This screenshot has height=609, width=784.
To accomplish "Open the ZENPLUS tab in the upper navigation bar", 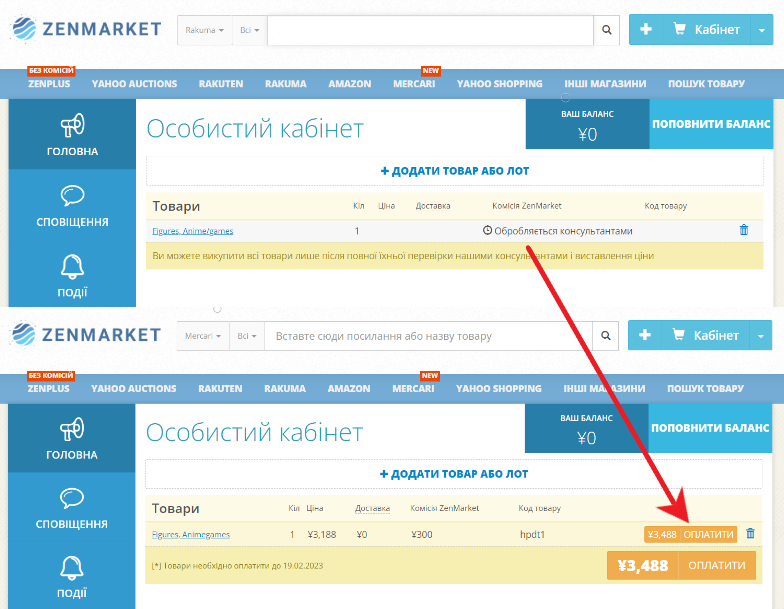I will point(49,84).
